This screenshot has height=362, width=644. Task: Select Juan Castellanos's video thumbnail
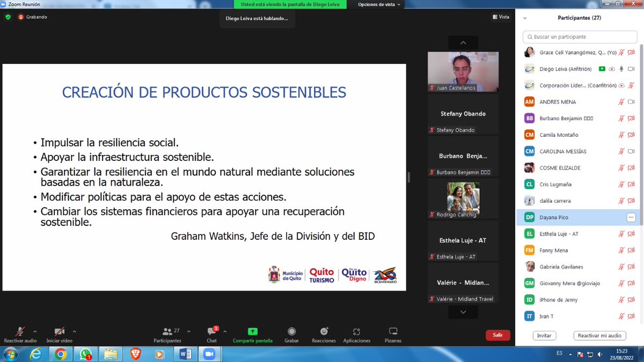coord(463,71)
